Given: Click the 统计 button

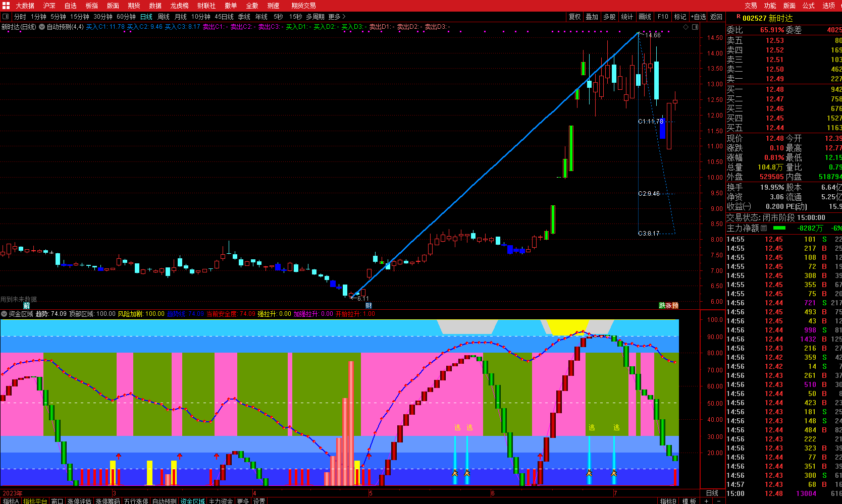Looking at the screenshot, I should click(x=627, y=17).
